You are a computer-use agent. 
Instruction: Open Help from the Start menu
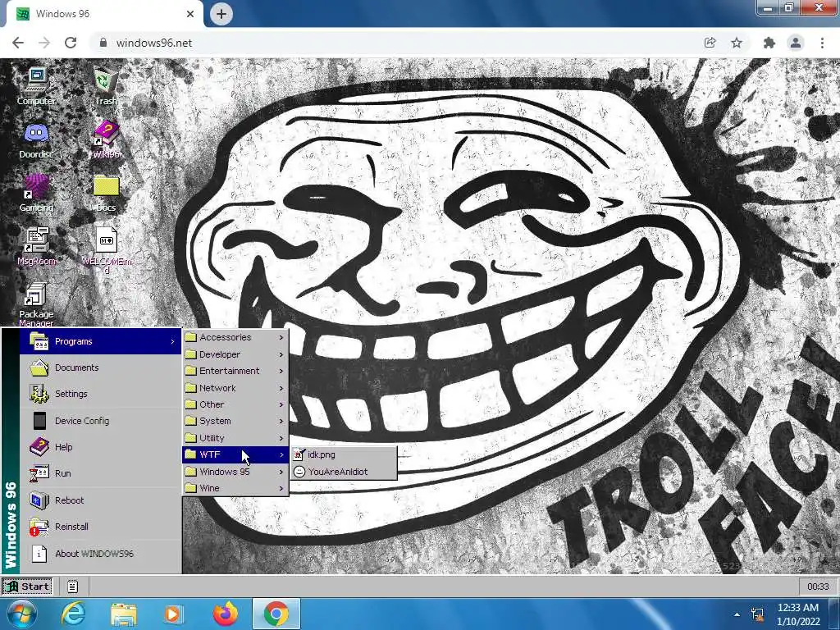tap(101, 447)
